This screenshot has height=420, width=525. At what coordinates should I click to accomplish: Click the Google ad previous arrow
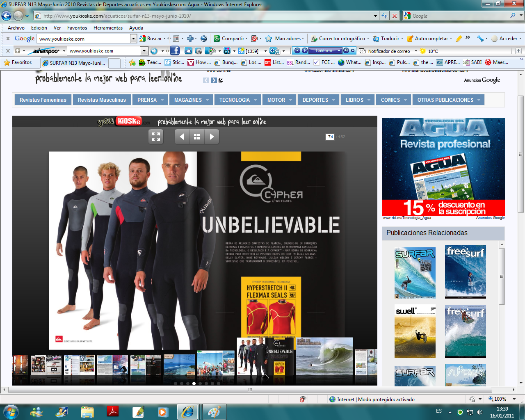206,80
